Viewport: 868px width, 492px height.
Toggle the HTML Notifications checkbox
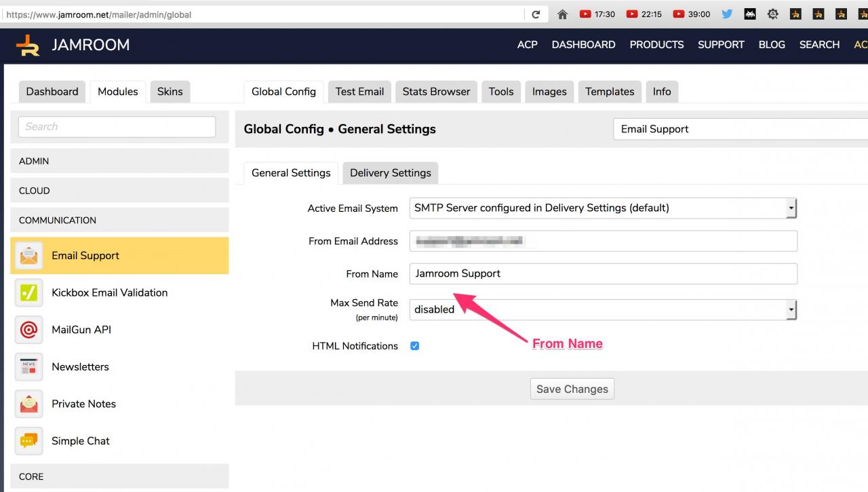click(414, 346)
